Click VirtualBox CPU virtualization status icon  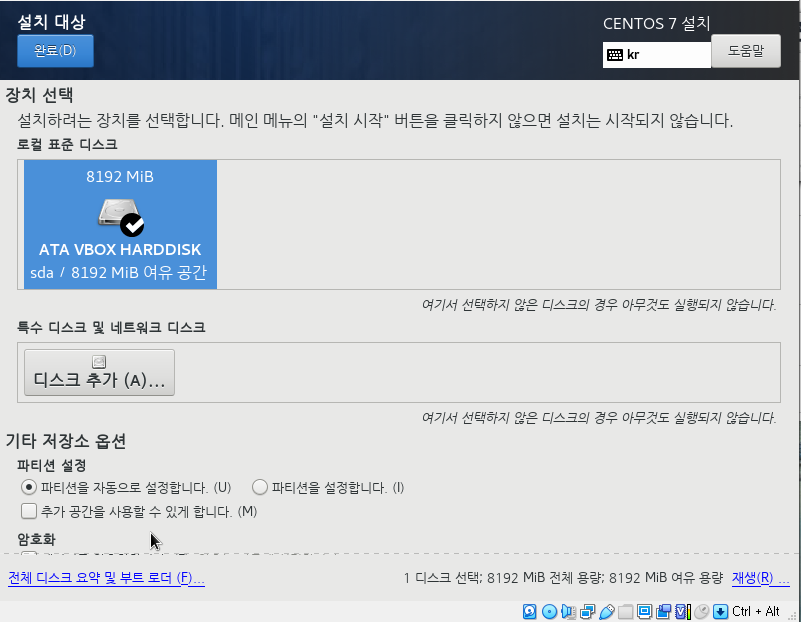[682, 611]
